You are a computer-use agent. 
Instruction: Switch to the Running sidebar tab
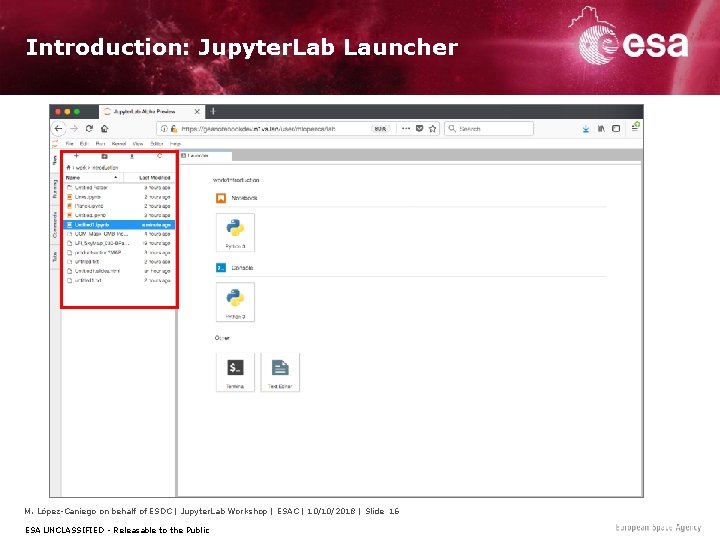pyautogui.click(x=55, y=189)
